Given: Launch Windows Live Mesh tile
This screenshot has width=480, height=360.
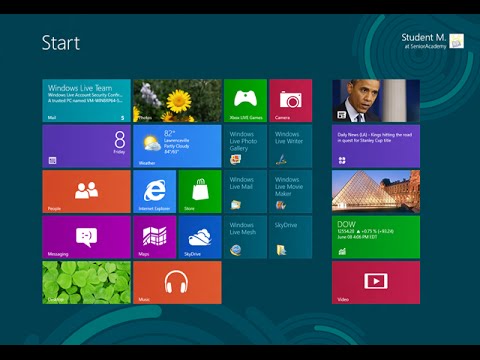Looking at the screenshot, I should (245, 237).
